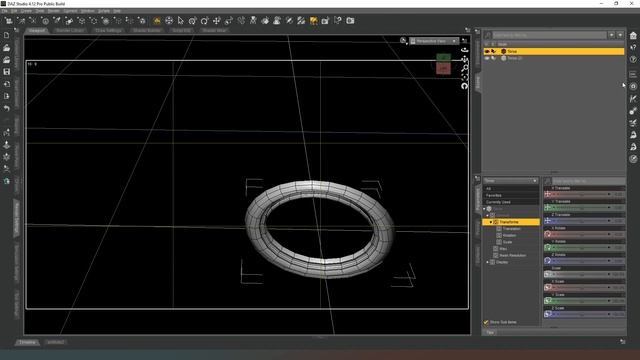Click the What's This help pointer icon
This screenshot has height=360, width=640.
[338, 20]
